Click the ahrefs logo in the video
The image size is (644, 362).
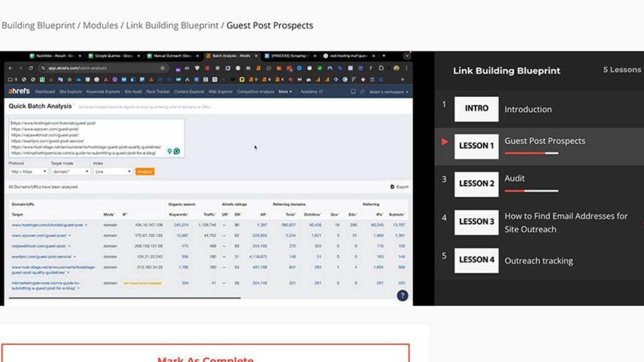[x=19, y=92]
